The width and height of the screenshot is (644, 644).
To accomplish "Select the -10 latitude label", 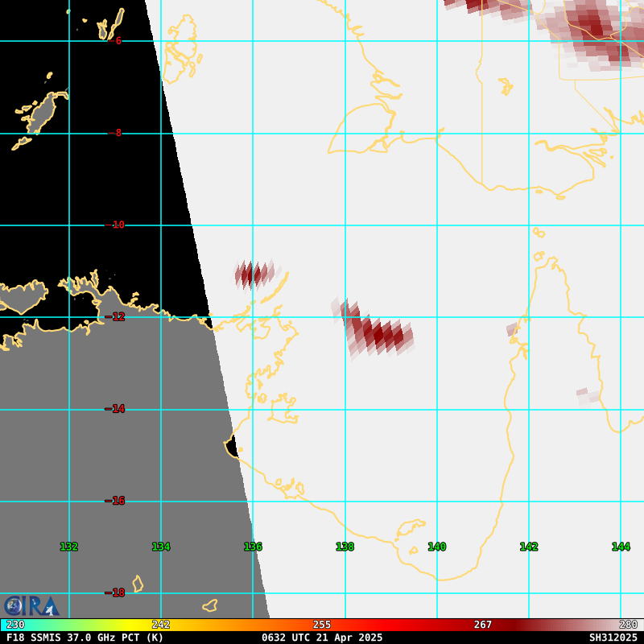I will [x=115, y=225].
